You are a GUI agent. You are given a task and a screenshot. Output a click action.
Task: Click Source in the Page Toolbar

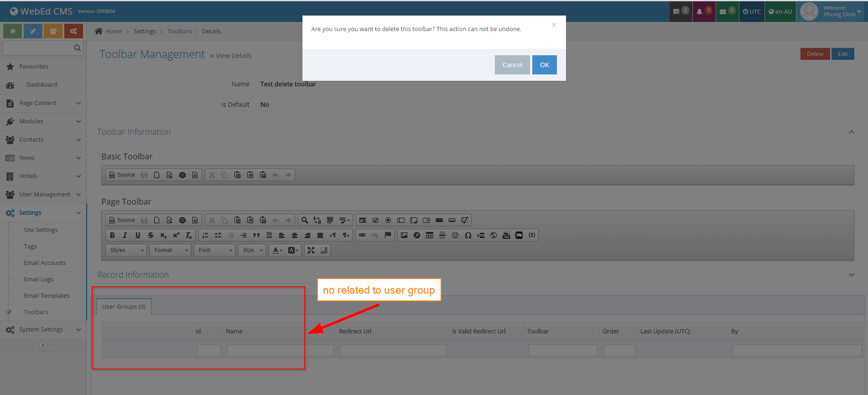122,220
